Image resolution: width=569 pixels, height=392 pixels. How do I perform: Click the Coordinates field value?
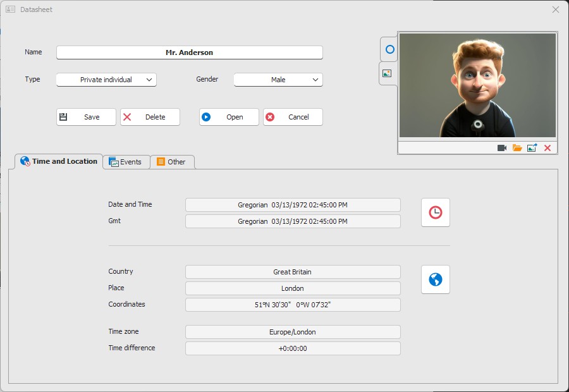[293, 305]
